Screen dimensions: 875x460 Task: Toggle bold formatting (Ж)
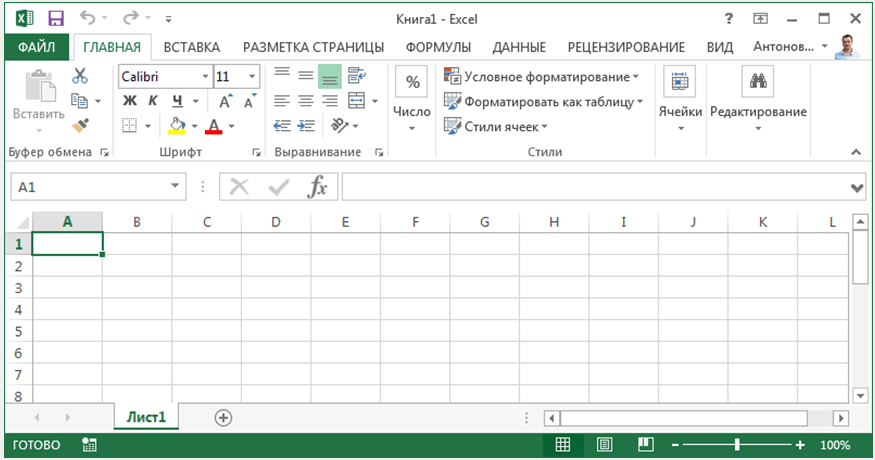coord(129,101)
